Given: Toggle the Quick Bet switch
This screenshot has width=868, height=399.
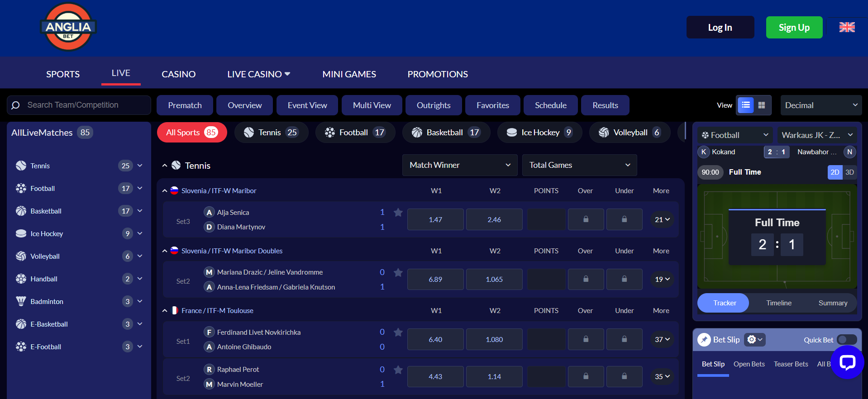Looking at the screenshot, I should pos(846,340).
